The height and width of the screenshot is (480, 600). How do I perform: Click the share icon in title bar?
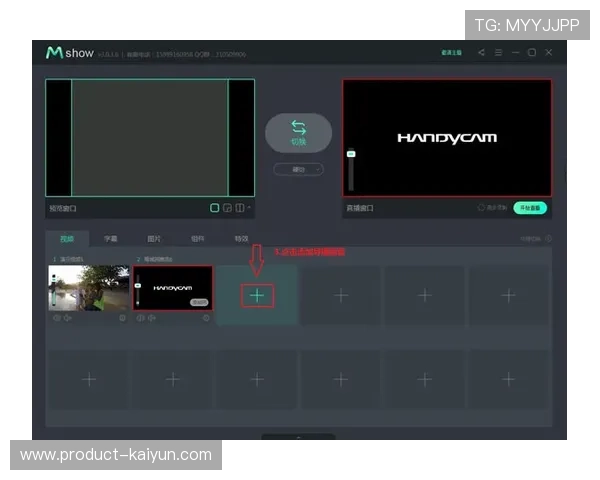tap(481, 53)
